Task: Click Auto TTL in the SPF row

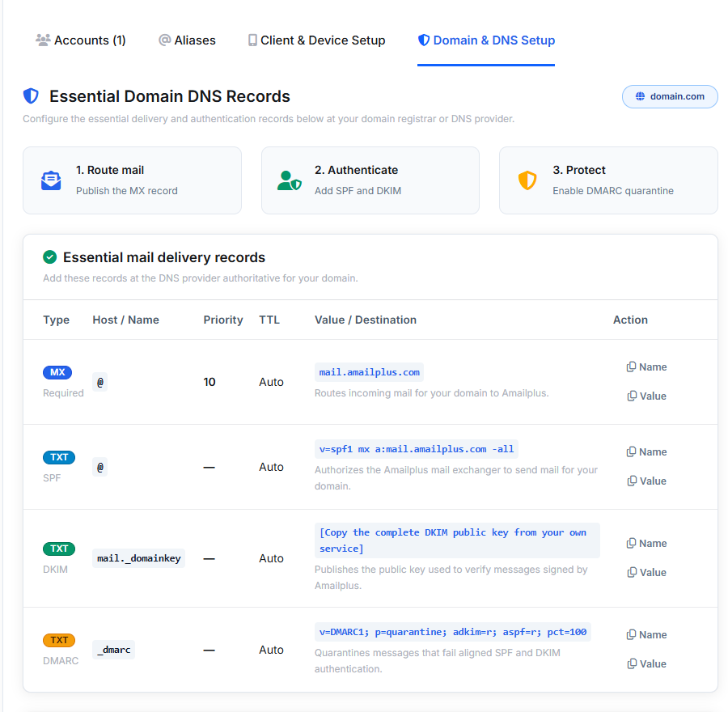Action: 271,467
